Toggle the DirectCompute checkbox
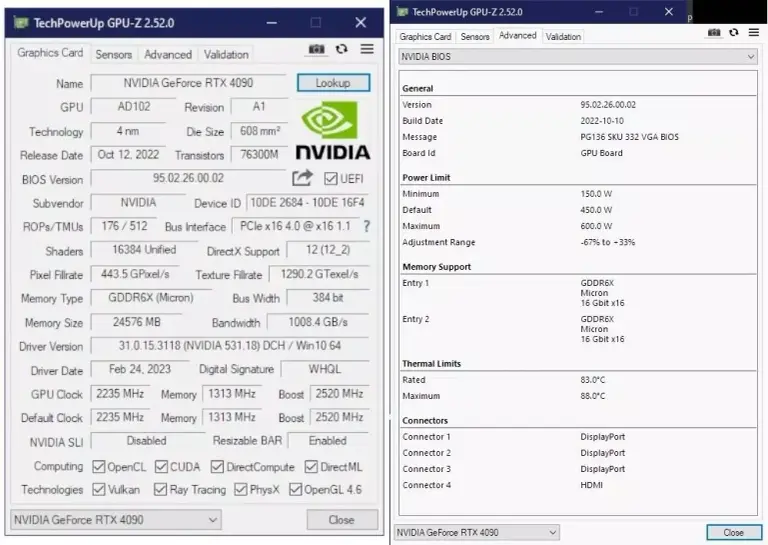This screenshot has width=768, height=545. [x=217, y=467]
